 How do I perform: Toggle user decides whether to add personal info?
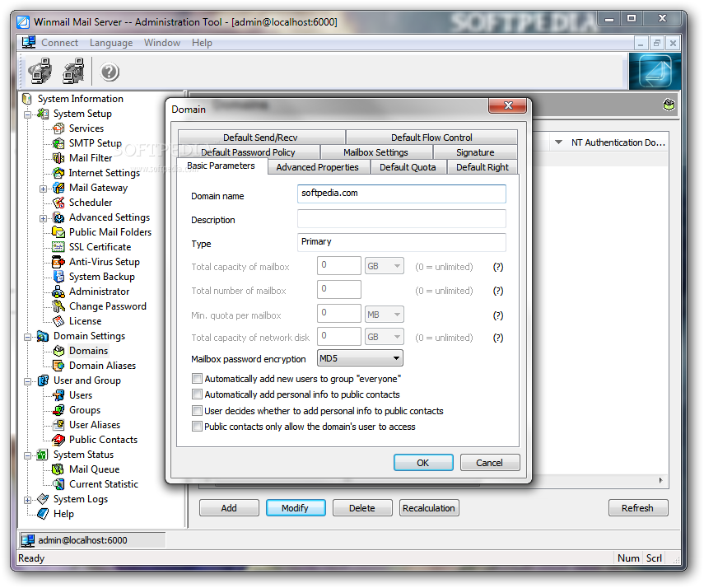pos(197,411)
